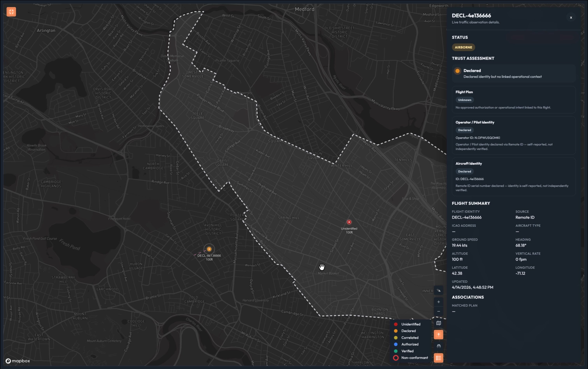Click the Non-conformant red ring legend icon
Screen dimensions: 588x369
(396, 358)
